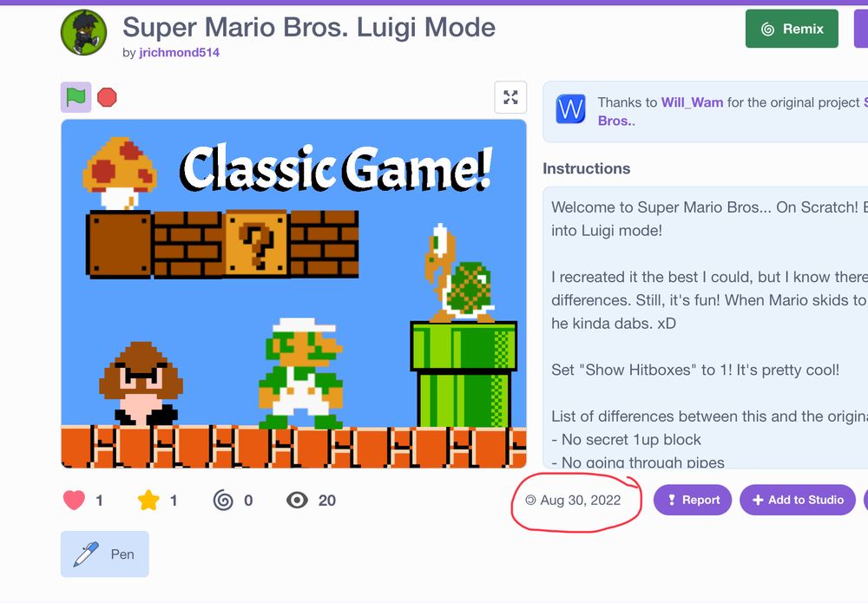
Task: Open the original project link Bros..
Action: [x=616, y=121]
